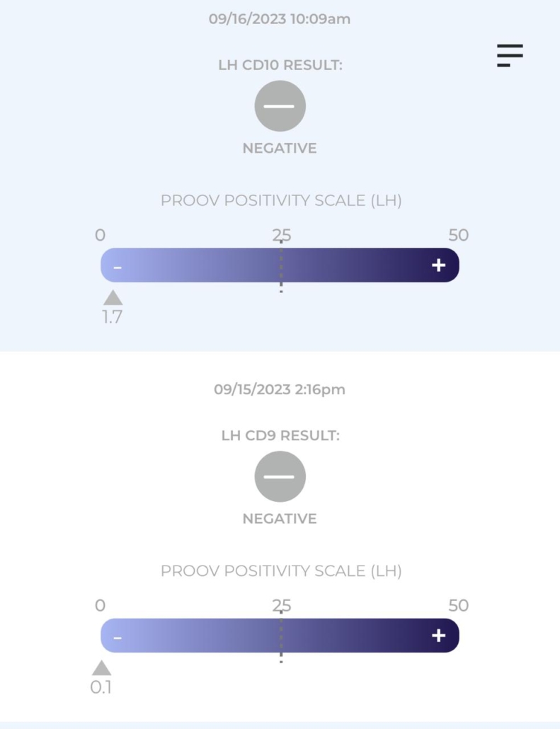Open the hamburger filter menu icon
Screen dimensions: 560x729
click(x=510, y=55)
